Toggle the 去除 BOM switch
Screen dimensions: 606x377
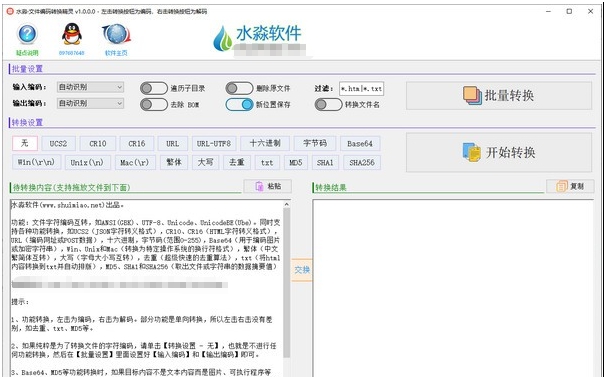pyautogui.click(x=153, y=105)
